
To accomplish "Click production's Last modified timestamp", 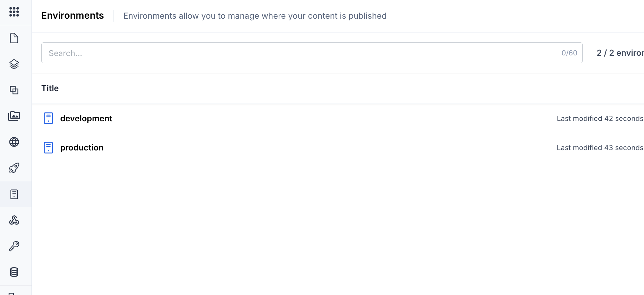I will click(600, 147).
